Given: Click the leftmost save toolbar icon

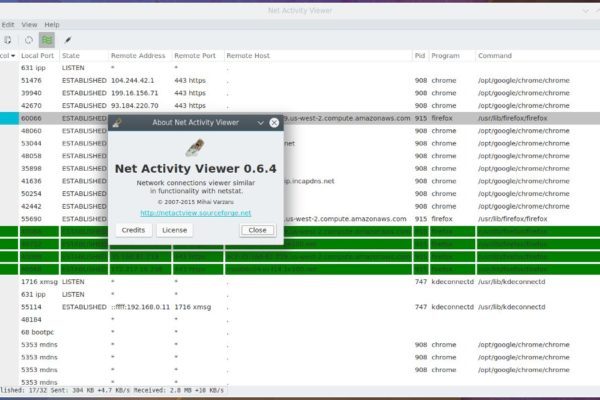Looking at the screenshot, I should pyautogui.click(x=8, y=40).
